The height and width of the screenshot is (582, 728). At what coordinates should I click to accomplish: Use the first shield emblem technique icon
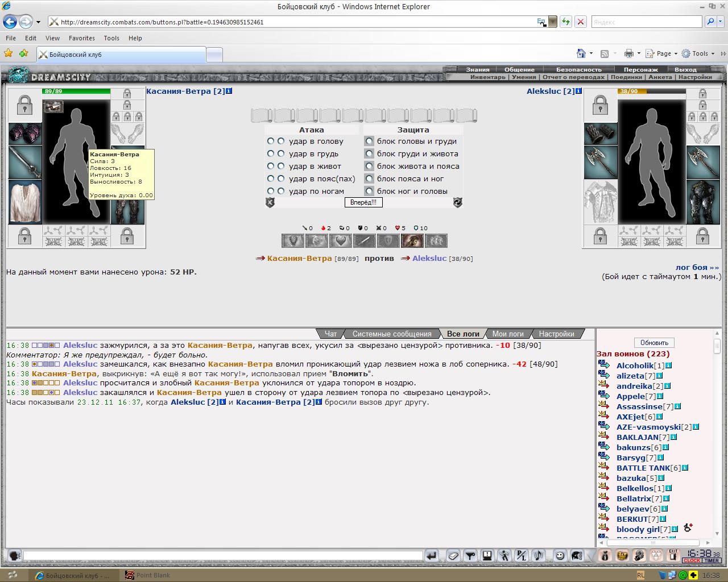click(x=293, y=241)
